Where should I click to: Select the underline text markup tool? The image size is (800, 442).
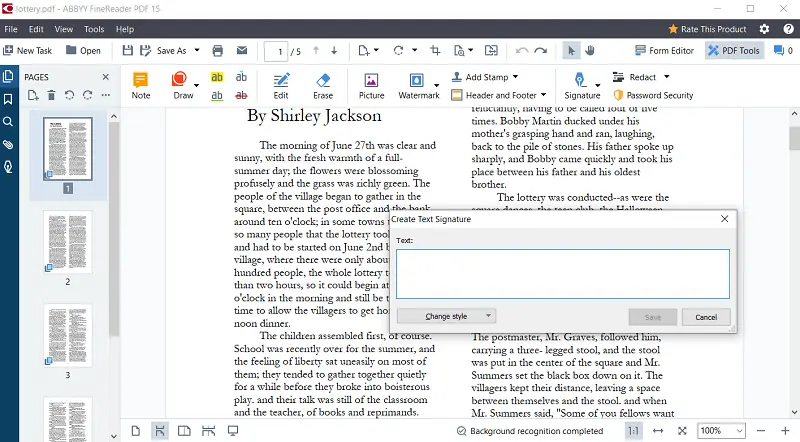pos(217,95)
